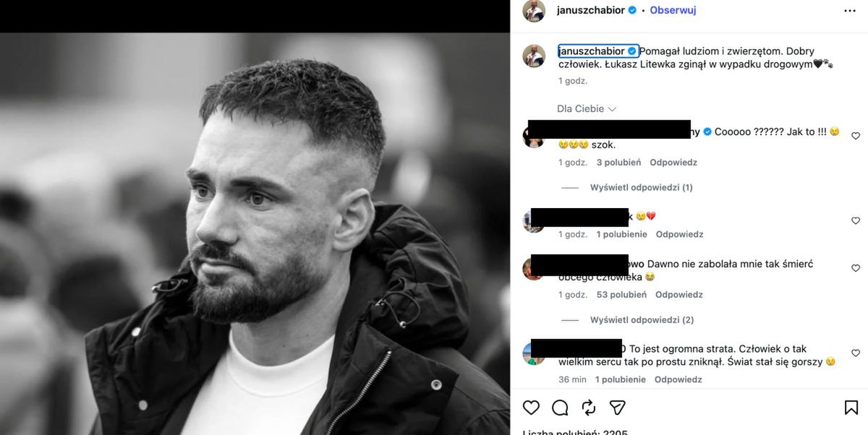Like the post with heart icon
868x435 pixels.
tap(531, 408)
